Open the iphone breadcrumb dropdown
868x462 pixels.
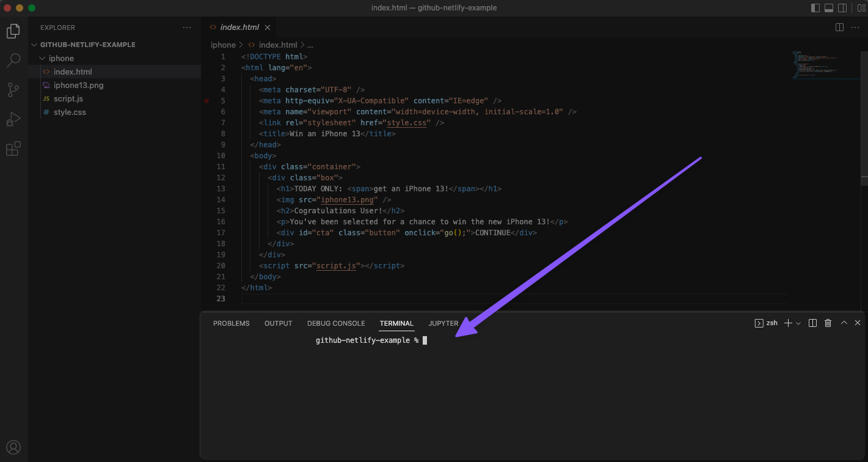pos(223,45)
